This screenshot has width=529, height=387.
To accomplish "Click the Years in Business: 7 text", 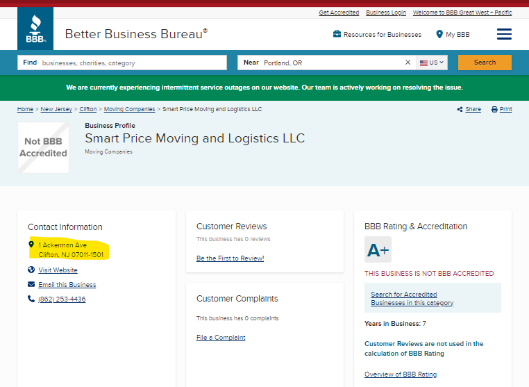I will 395,324.
